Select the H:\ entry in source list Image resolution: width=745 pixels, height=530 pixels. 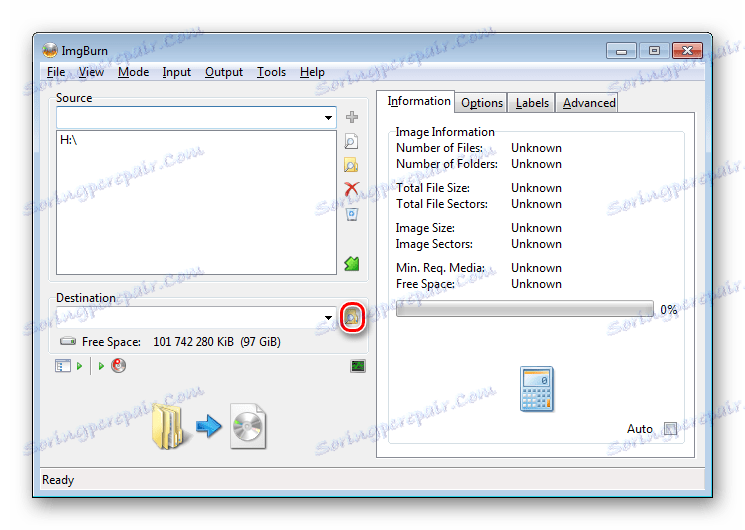click(x=68, y=140)
